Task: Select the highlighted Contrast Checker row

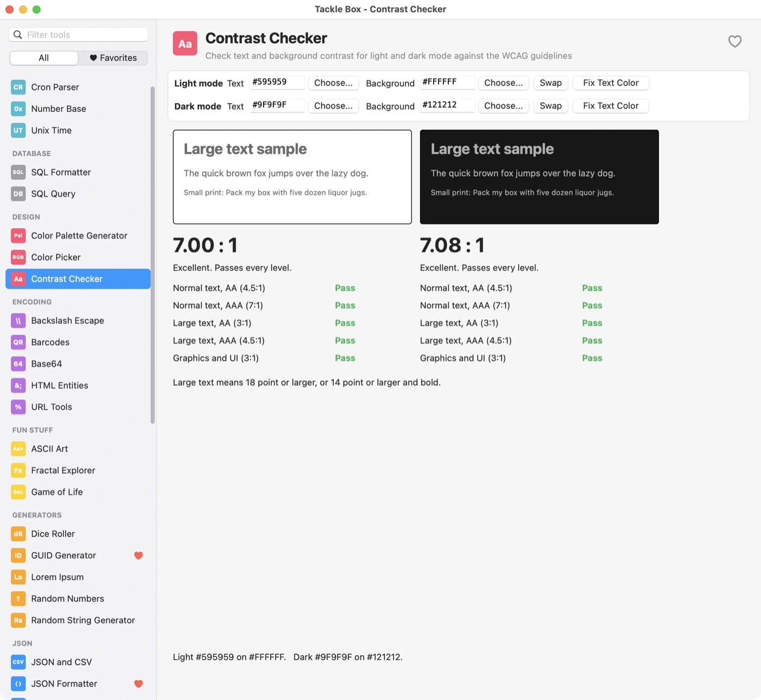Action: coord(78,279)
